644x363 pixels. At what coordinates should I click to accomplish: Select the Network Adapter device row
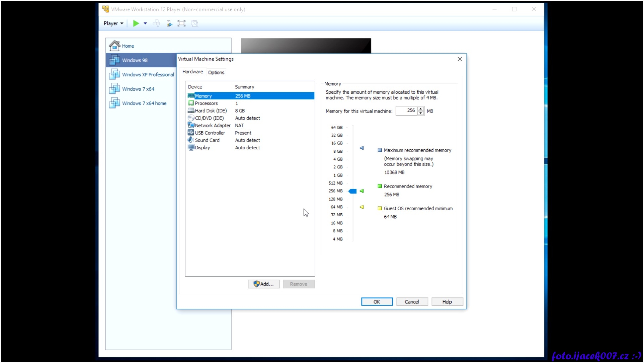click(213, 126)
